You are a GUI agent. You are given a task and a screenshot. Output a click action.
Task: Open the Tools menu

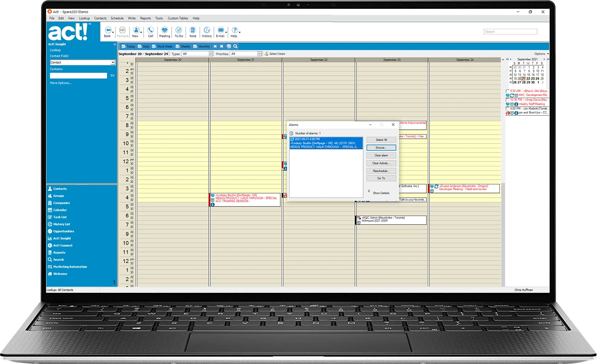coord(159,18)
